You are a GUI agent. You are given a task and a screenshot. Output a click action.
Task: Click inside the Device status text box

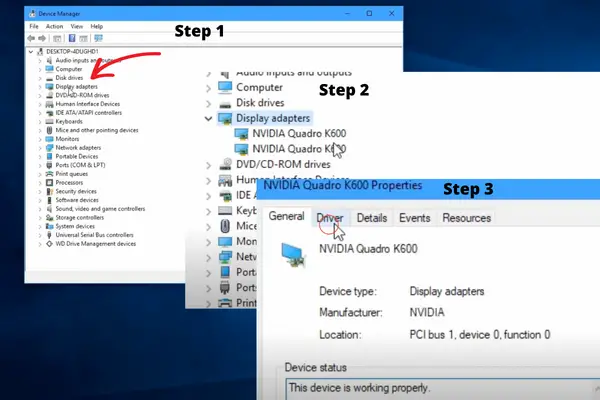pyautogui.click(x=442, y=389)
